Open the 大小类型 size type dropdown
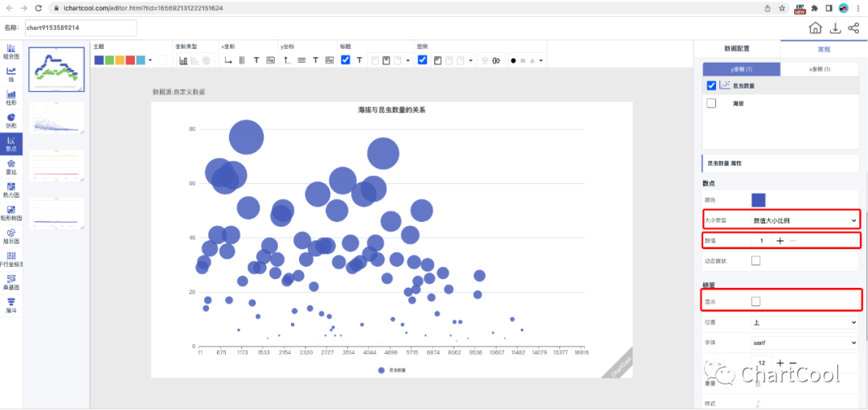This screenshot has height=410, width=868. [804, 219]
